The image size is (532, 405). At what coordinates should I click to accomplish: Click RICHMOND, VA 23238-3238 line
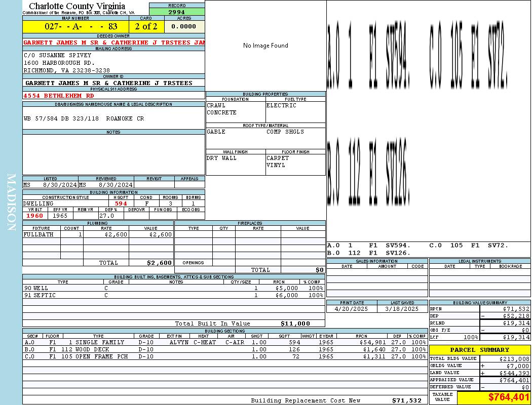(66, 70)
